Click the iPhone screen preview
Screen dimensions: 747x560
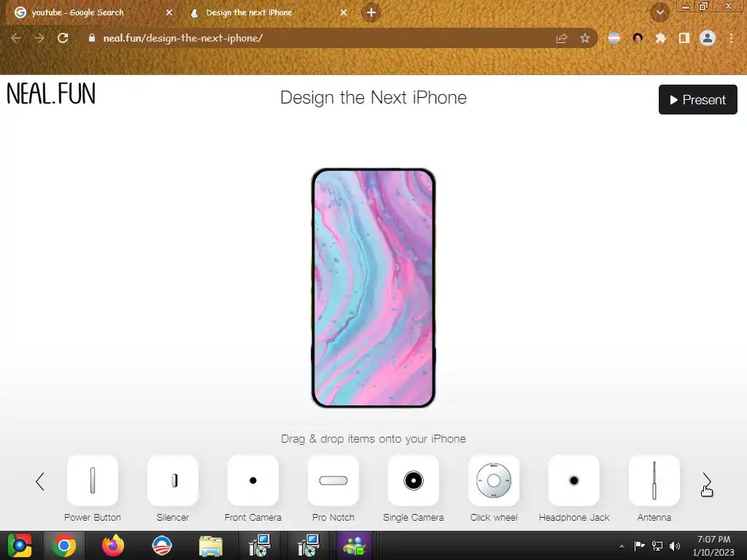[x=373, y=288]
